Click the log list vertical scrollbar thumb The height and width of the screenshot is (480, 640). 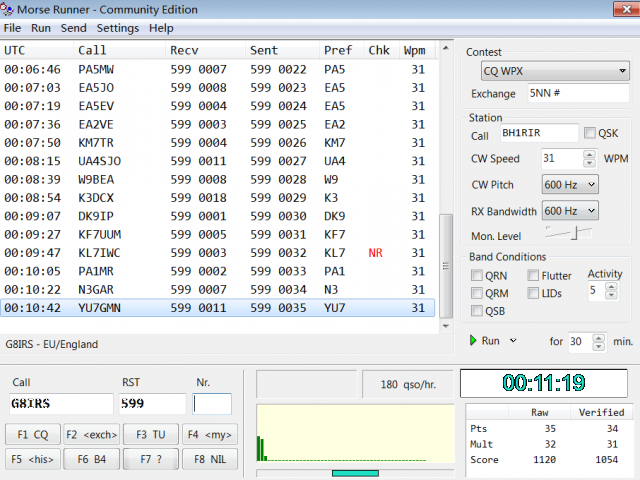446,266
